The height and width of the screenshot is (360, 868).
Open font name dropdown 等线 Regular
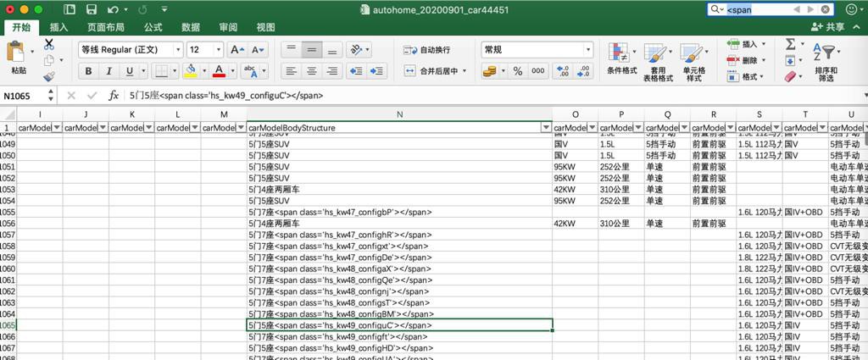click(178, 50)
